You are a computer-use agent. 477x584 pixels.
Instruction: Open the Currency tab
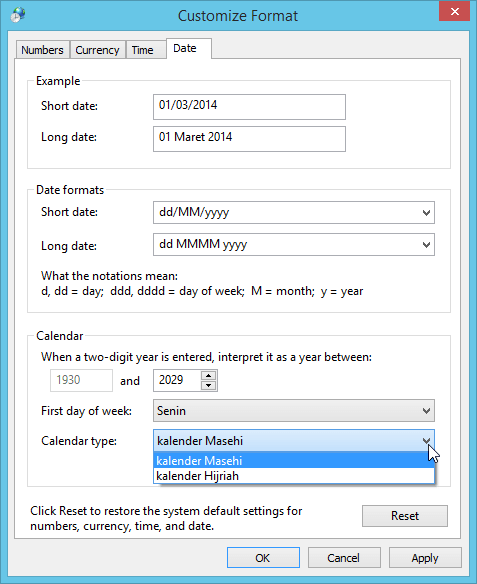(97, 50)
